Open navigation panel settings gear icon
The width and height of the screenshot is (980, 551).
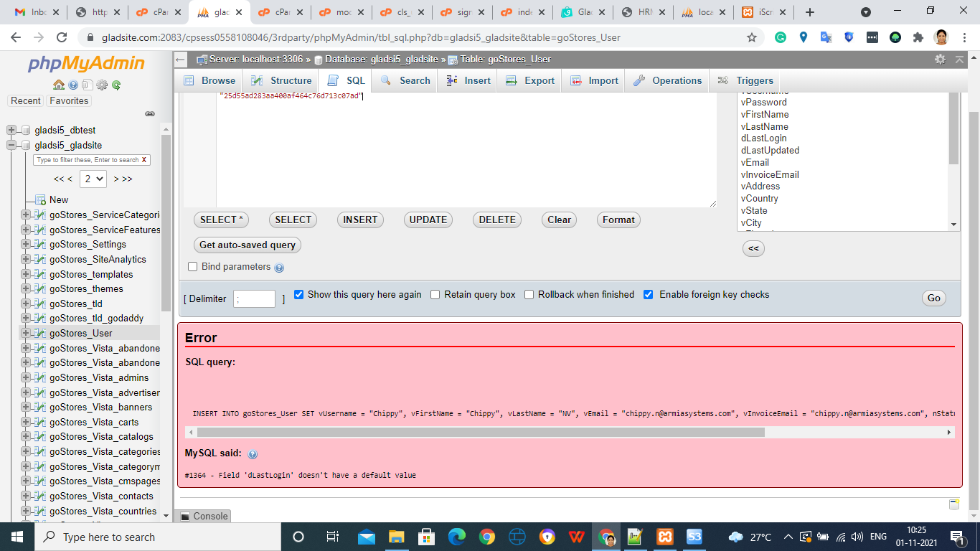click(x=102, y=85)
